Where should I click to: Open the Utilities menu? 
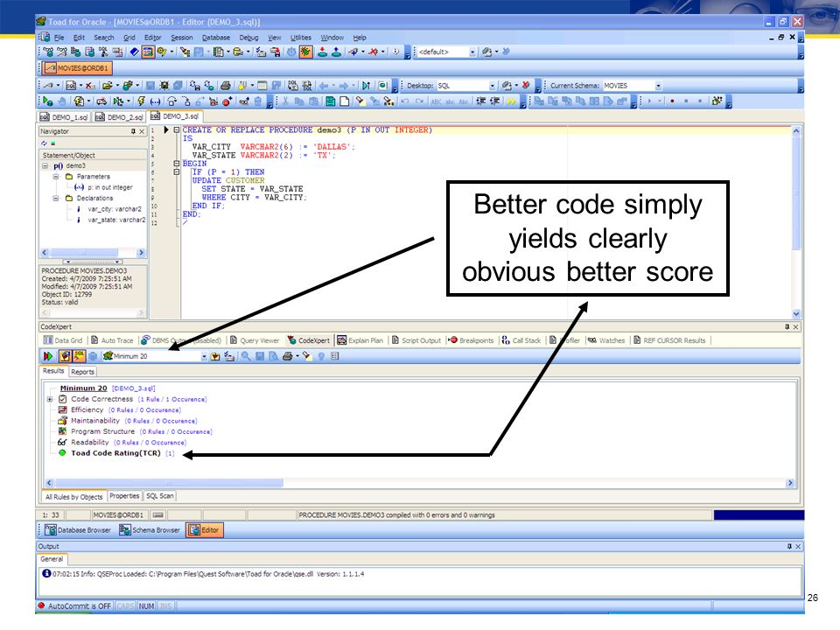point(300,38)
